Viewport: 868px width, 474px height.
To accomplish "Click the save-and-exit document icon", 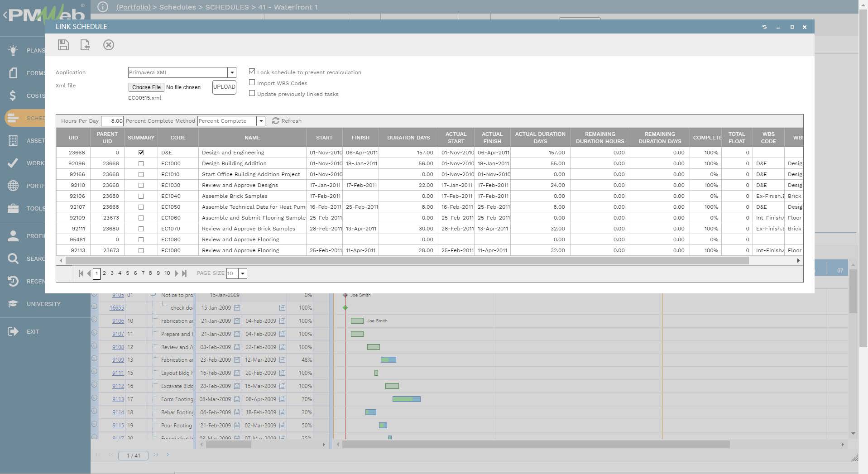I will (x=85, y=45).
